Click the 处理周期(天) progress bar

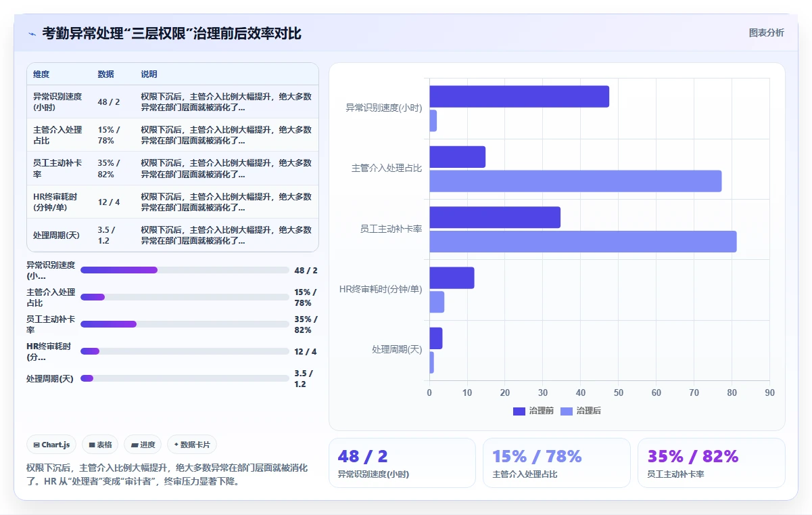point(185,378)
